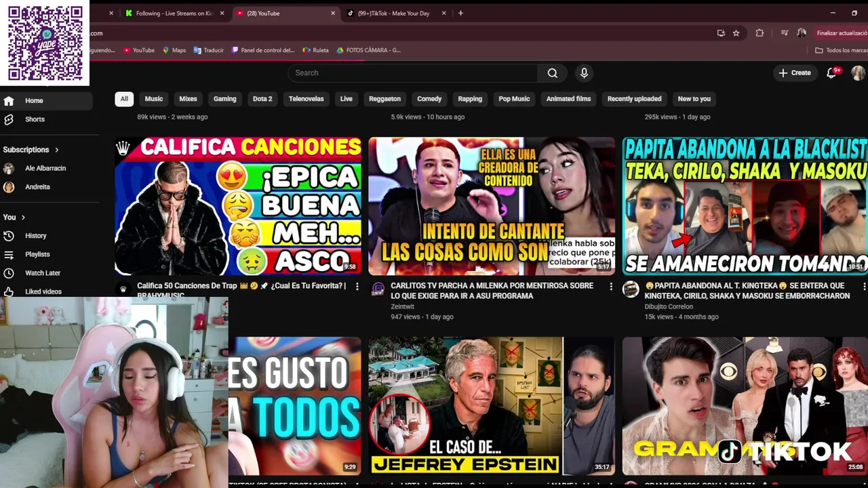Open the YouTube bookmark in bookmarks bar
The width and height of the screenshot is (868, 488).
pos(139,50)
